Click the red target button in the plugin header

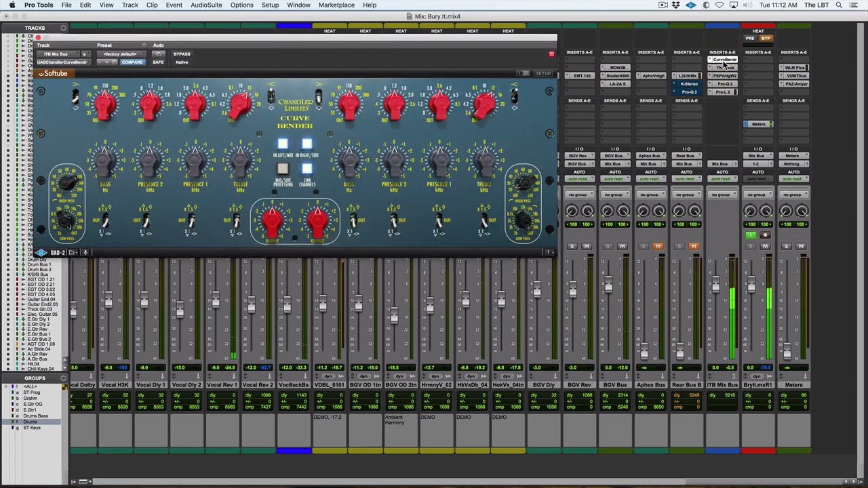(551, 54)
